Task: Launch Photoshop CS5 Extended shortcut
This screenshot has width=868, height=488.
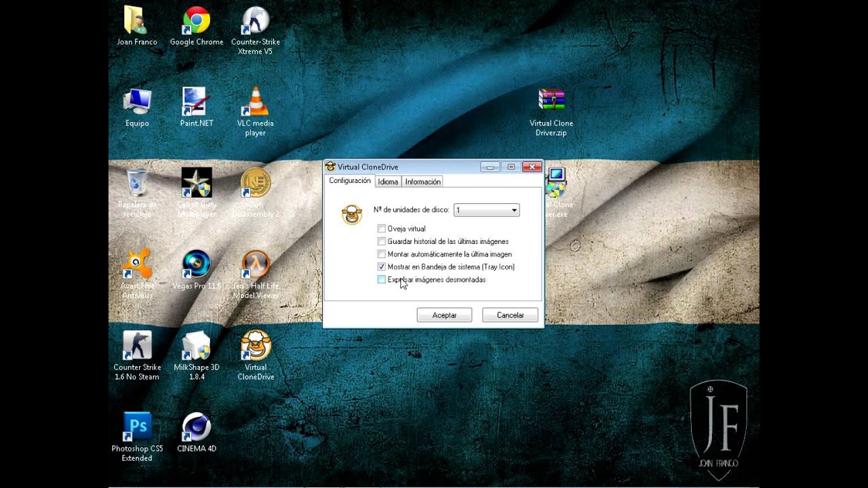Action: click(136, 427)
